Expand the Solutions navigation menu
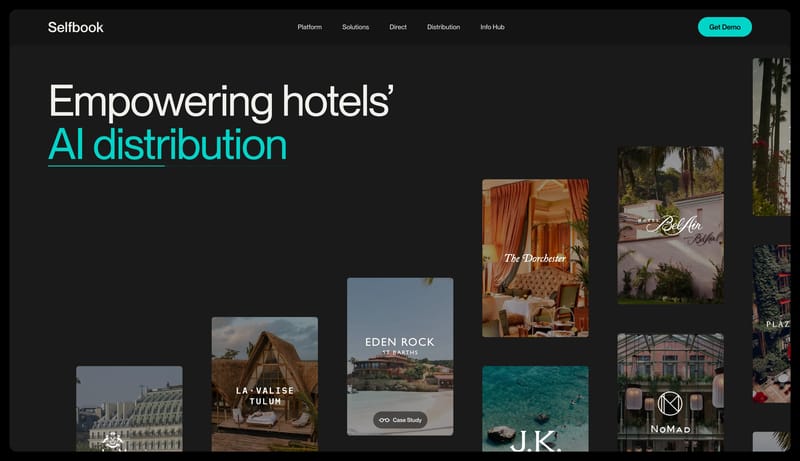The width and height of the screenshot is (800, 461). pos(355,27)
